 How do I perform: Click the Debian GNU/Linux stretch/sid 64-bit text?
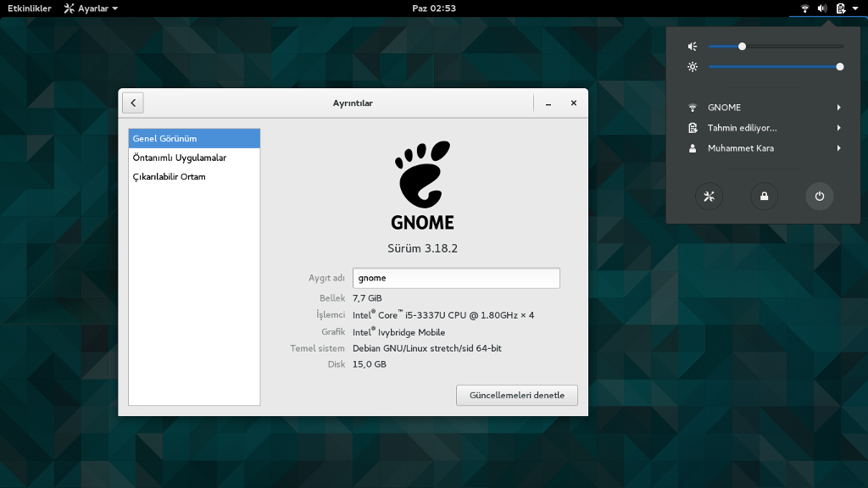pyautogui.click(x=427, y=348)
